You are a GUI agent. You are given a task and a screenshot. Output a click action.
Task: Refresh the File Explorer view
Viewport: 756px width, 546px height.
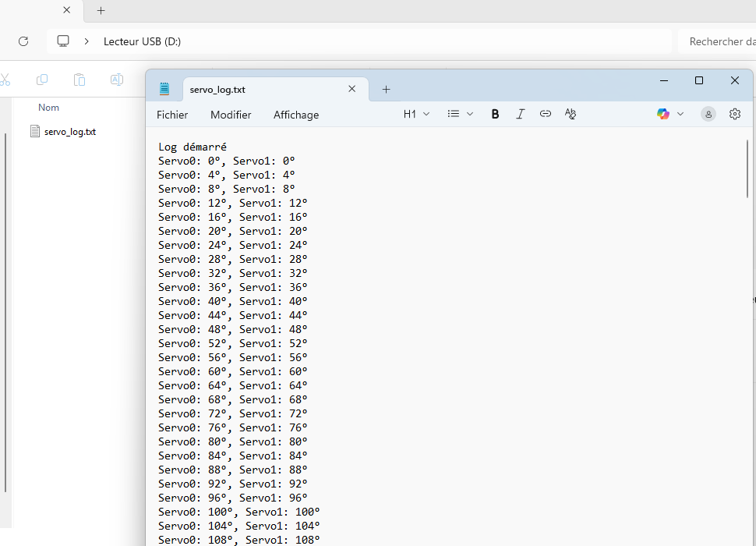coord(23,41)
